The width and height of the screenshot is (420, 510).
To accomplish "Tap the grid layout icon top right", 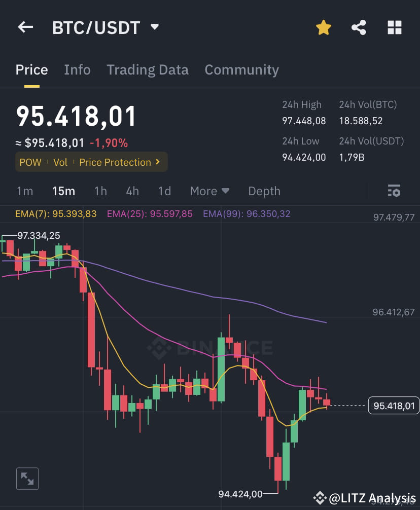I will pyautogui.click(x=394, y=27).
